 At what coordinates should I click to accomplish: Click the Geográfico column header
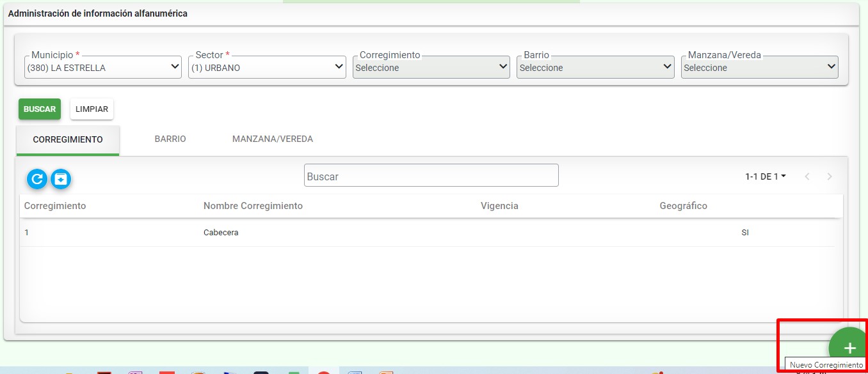point(684,206)
